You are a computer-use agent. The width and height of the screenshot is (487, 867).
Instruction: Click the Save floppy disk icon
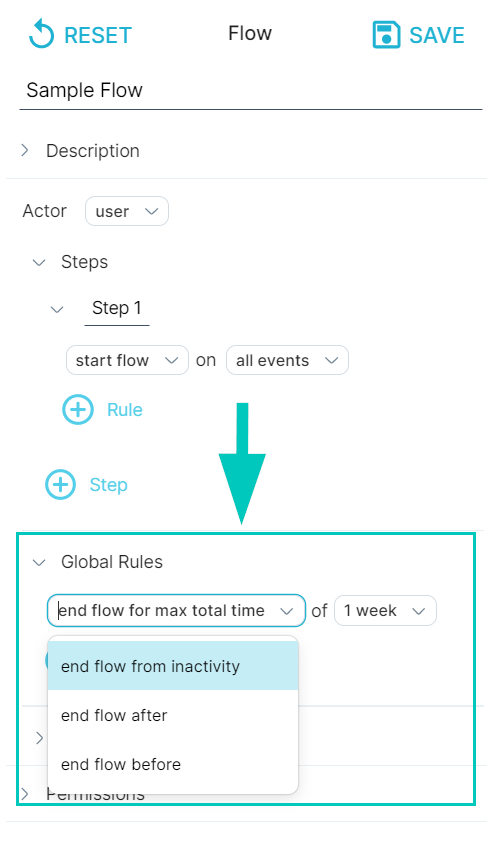tap(386, 35)
